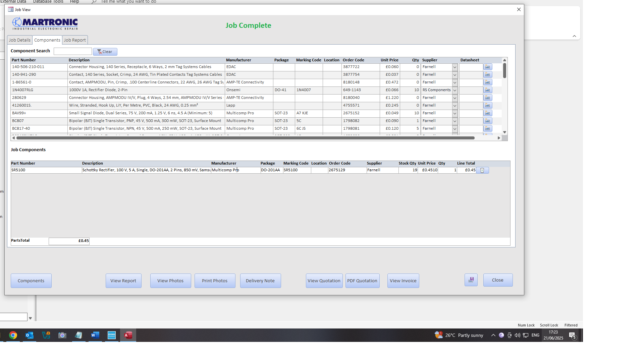Open Chrome from the taskbar
Viewport: 644px width, 362px height.
13,335
